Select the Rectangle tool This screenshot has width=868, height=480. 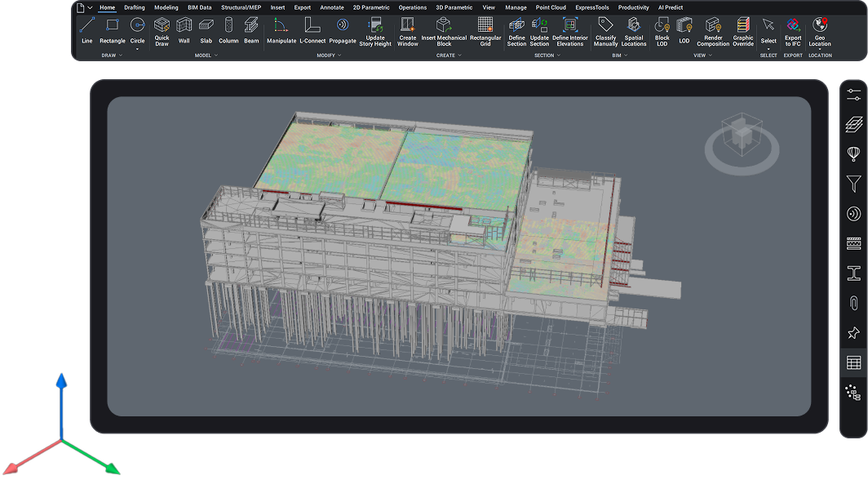pos(113,30)
